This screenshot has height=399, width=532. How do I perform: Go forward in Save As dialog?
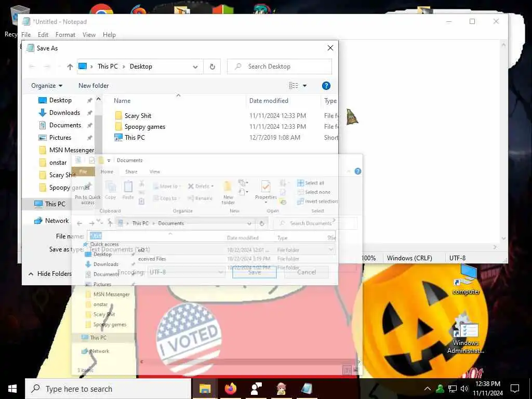pos(47,66)
